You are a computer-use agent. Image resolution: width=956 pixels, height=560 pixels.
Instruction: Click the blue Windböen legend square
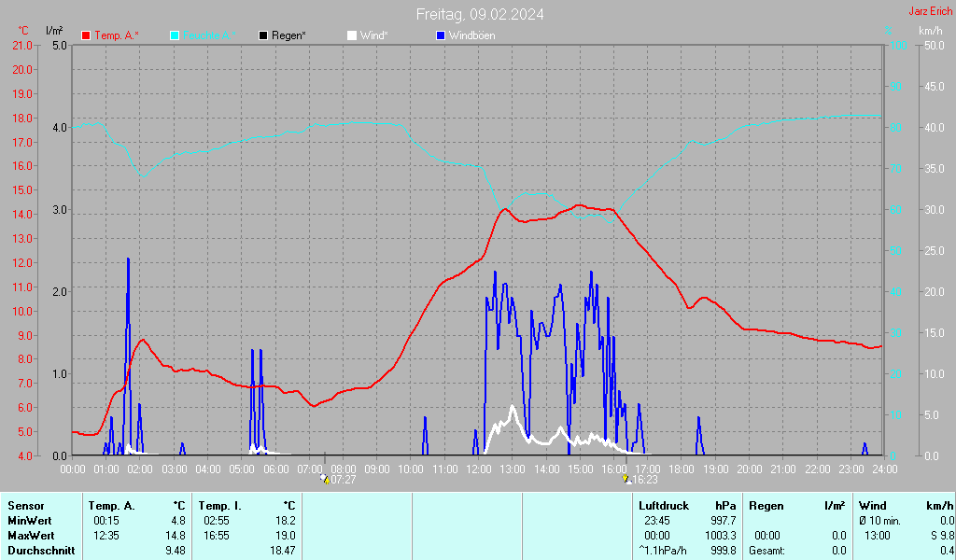pyautogui.click(x=441, y=35)
